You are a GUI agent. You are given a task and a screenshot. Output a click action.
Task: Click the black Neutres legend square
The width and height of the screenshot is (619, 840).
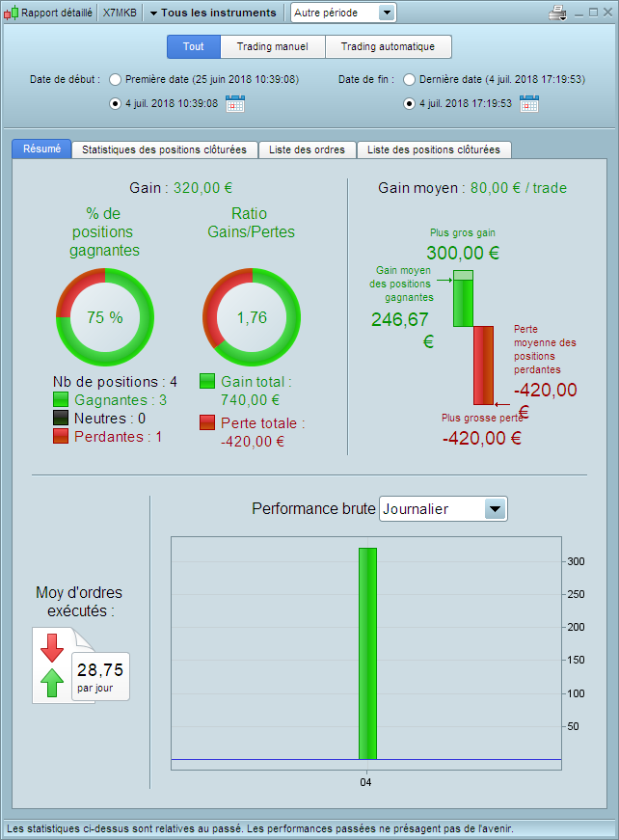pyautogui.click(x=61, y=418)
